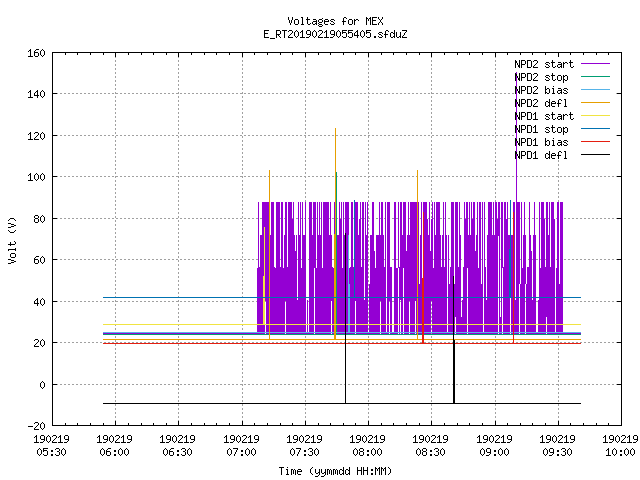Screen dimensions: 640x480
Task: Click the 'Voltages for MEX' chart title
Action: 335,21
